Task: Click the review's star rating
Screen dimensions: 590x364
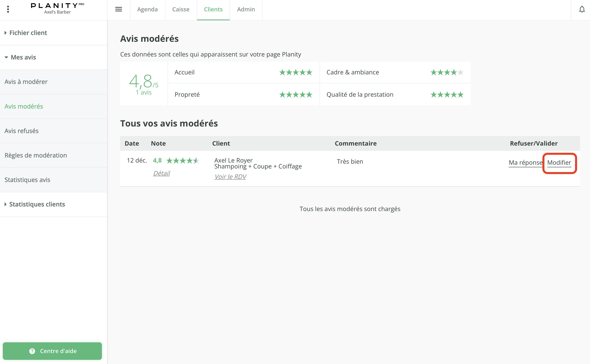Action: (183, 161)
